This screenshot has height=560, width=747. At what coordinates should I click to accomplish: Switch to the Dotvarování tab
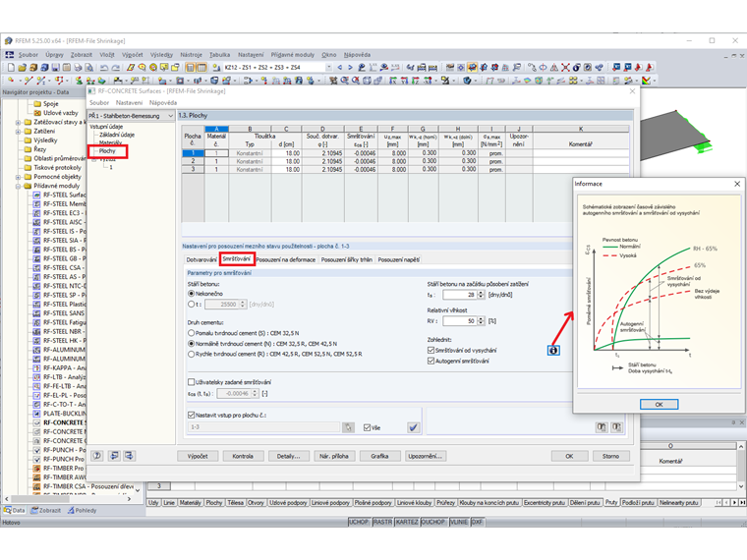pos(201,259)
